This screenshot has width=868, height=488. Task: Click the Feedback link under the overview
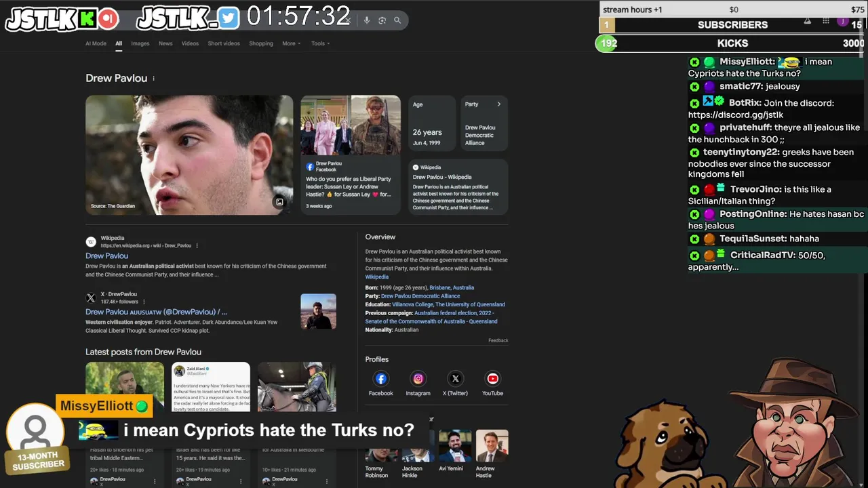(x=498, y=340)
